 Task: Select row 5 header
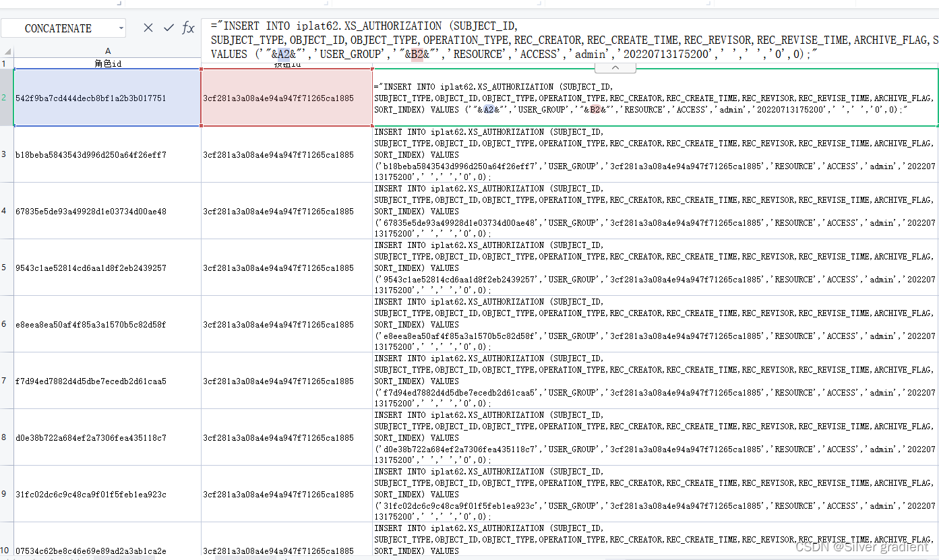(7, 268)
